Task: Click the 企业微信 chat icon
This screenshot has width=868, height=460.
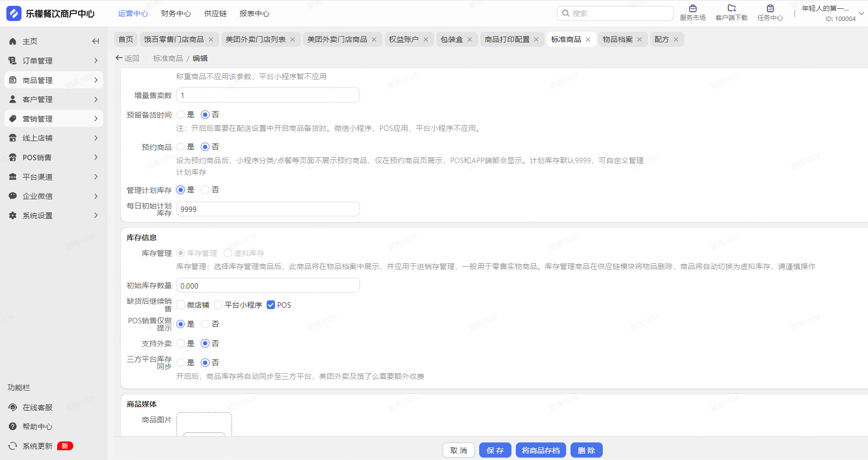Action: click(13, 196)
